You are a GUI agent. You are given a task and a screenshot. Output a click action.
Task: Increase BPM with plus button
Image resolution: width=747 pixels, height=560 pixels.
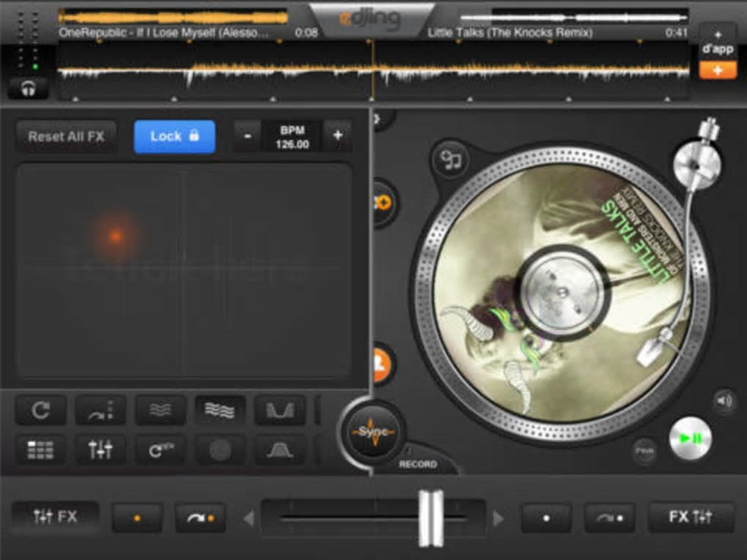tap(338, 135)
